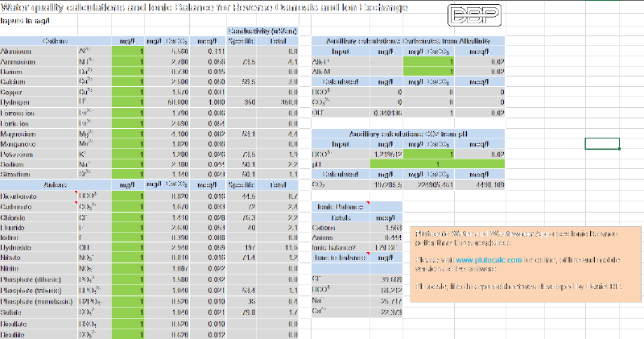The image size is (644, 339).
Task: Select the Sodium mg/L green input cell
Action: click(128, 164)
